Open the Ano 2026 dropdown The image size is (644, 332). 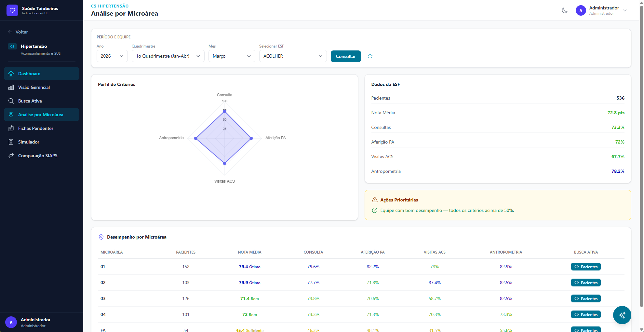point(112,56)
